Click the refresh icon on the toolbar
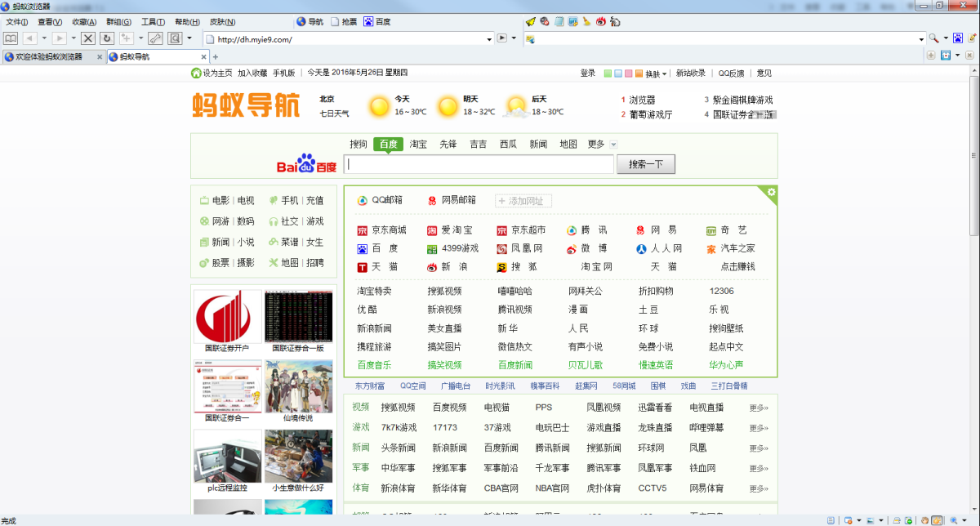 [107, 38]
